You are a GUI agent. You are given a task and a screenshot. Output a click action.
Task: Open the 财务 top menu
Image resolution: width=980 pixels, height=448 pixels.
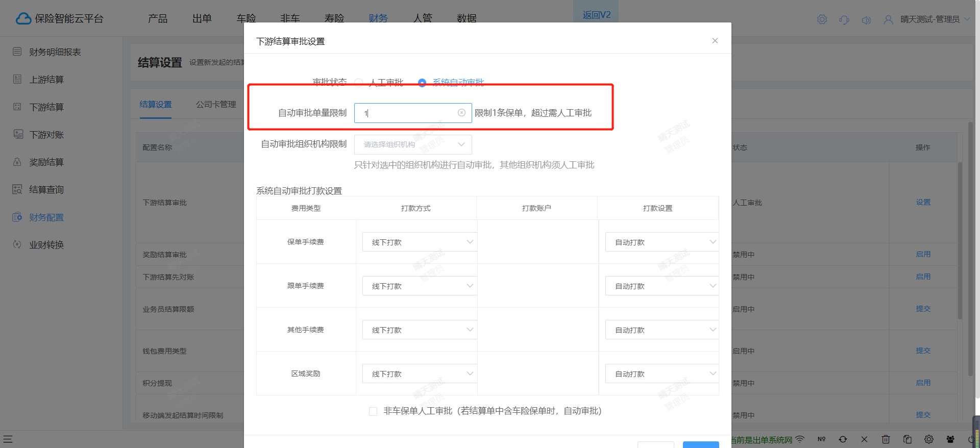(378, 18)
